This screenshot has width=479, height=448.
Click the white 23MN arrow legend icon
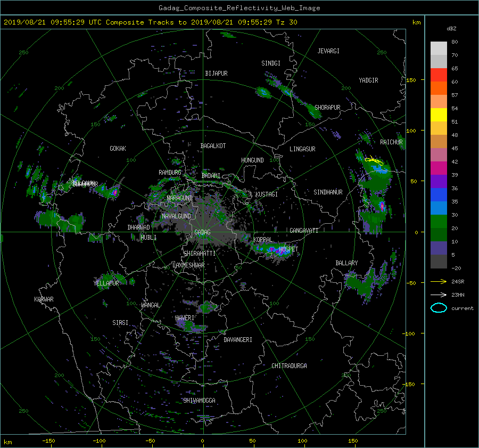(439, 295)
